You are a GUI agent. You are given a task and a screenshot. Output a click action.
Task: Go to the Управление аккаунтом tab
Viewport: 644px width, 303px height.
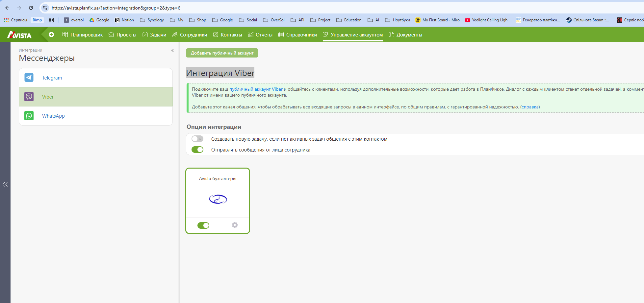(353, 35)
